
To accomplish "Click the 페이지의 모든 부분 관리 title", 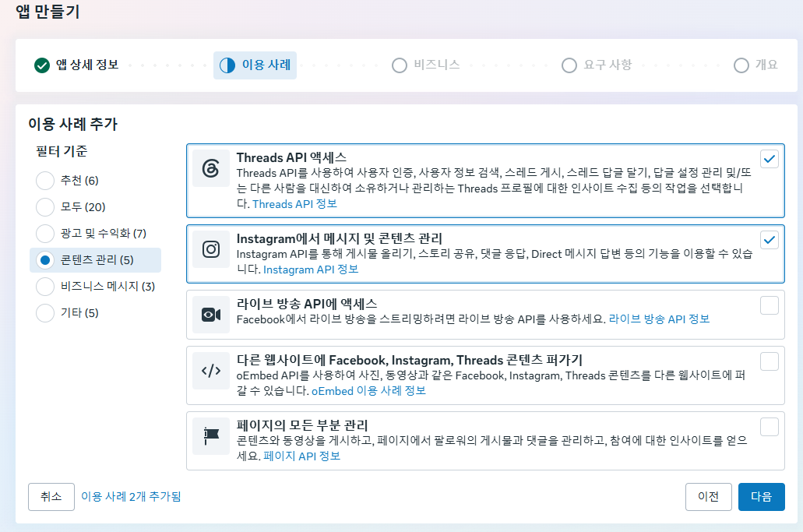I will pos(302,425).
